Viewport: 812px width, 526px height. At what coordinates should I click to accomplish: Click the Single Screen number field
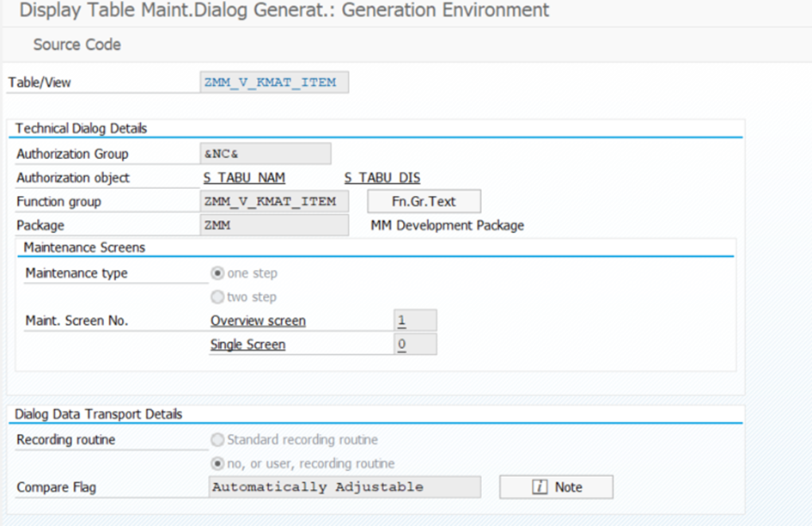[415, 345]
